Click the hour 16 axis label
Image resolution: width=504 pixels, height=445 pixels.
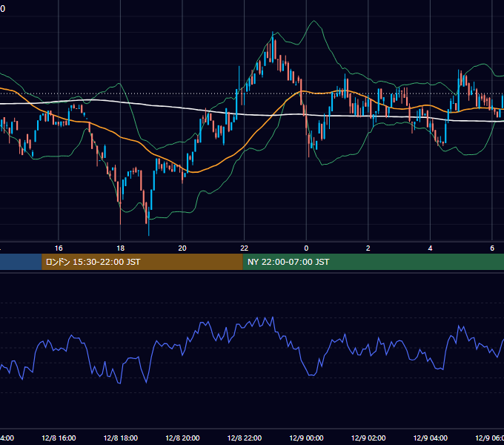59,248
